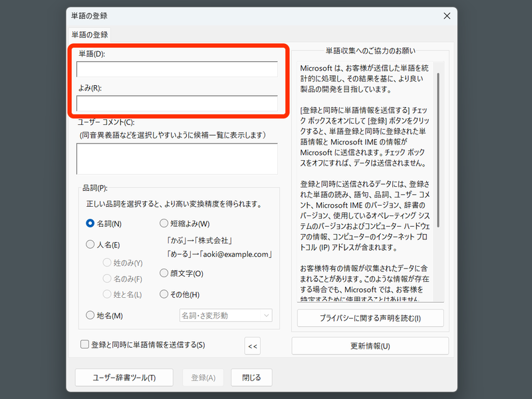The height and width of the screenshot is (399, 532).
Task: Click the 登録 button to register word
Action: (x=203, y=376)
